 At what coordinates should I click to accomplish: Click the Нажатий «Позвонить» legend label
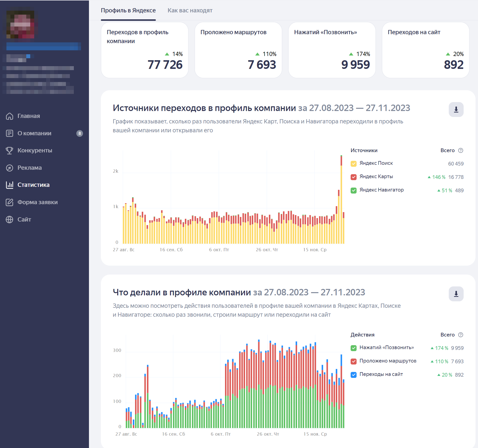[387, 347]
